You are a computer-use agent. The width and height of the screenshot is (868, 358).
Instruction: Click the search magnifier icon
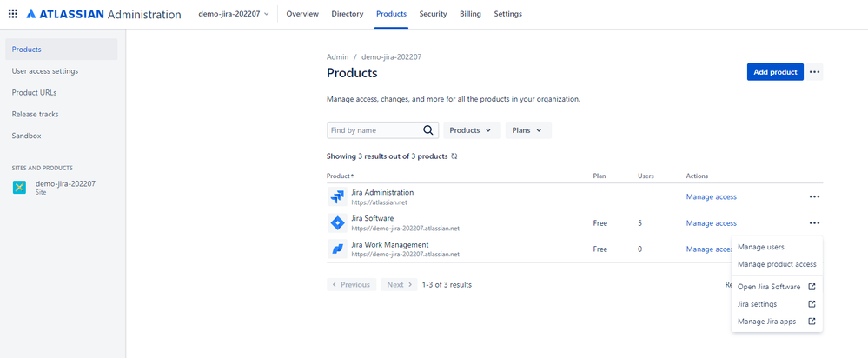pos(427,130)
